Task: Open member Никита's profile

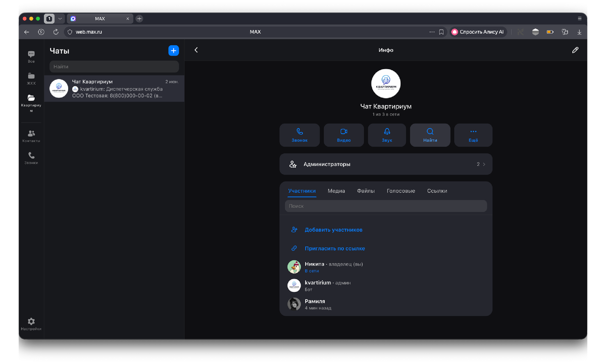Action: (x=386, y=267)
